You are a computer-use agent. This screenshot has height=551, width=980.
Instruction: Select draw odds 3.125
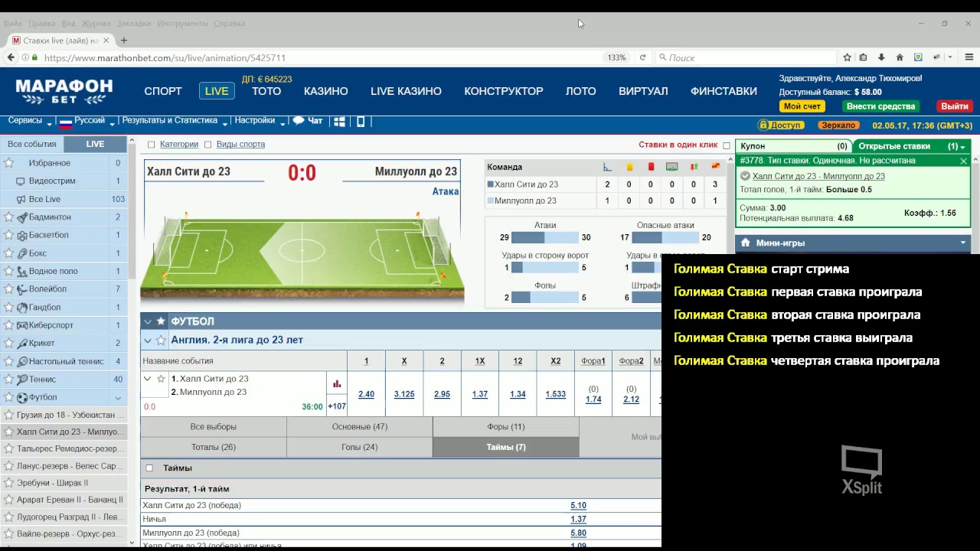click(404, 394)
